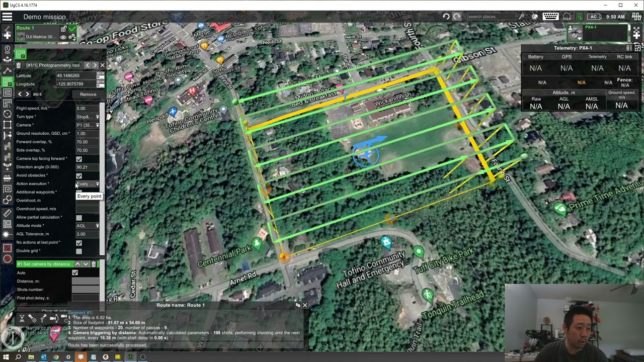Screen dimensions: 644x362
Task: Click the Flight speed value field
Action: pyautogui.click(x=88, y=108)
